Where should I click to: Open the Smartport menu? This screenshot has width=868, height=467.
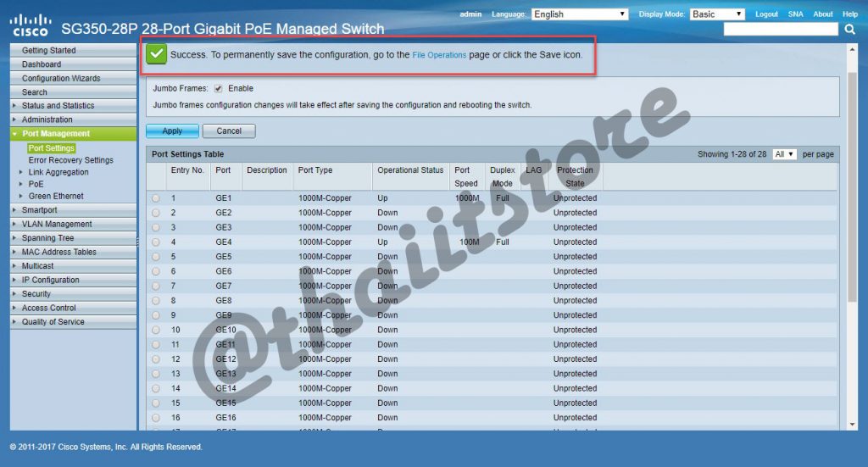[x=73, y=209]
